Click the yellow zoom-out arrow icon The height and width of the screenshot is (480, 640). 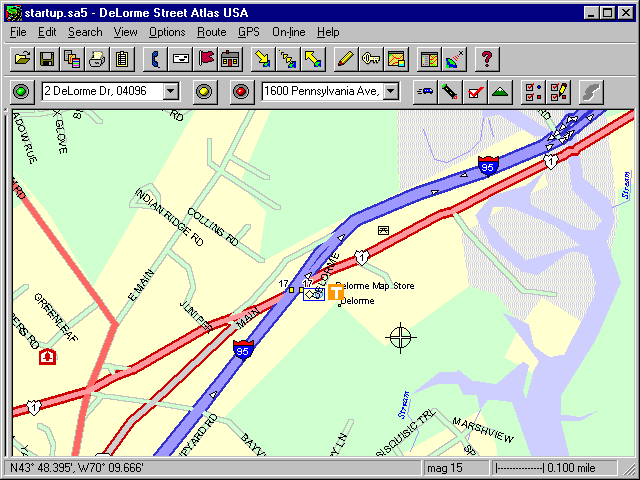coord(313,60)
